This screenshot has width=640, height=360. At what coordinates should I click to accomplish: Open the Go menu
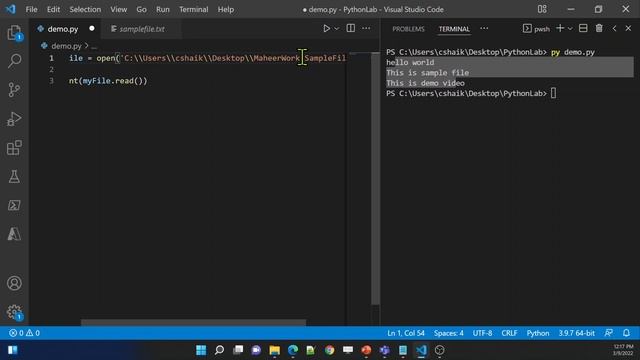coord(141,9)
